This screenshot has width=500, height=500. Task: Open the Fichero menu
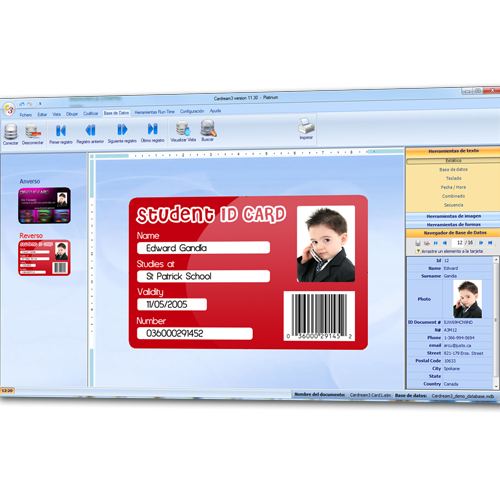click(x=26, y=115)
